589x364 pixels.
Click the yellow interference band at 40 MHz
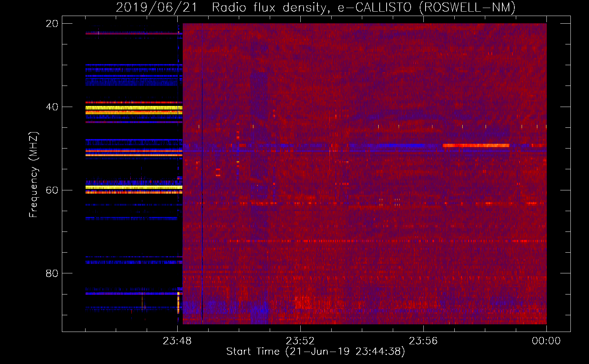(x=134, y=108)
